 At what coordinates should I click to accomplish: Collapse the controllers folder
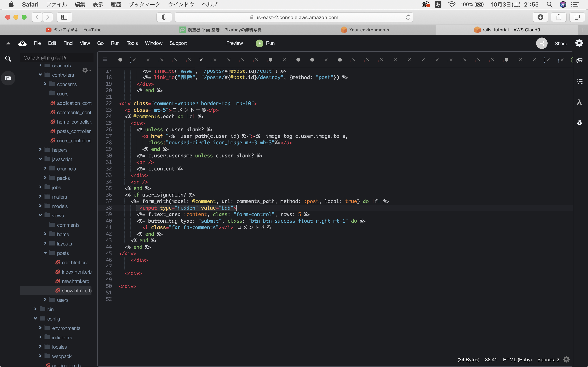tap(40, 74)
